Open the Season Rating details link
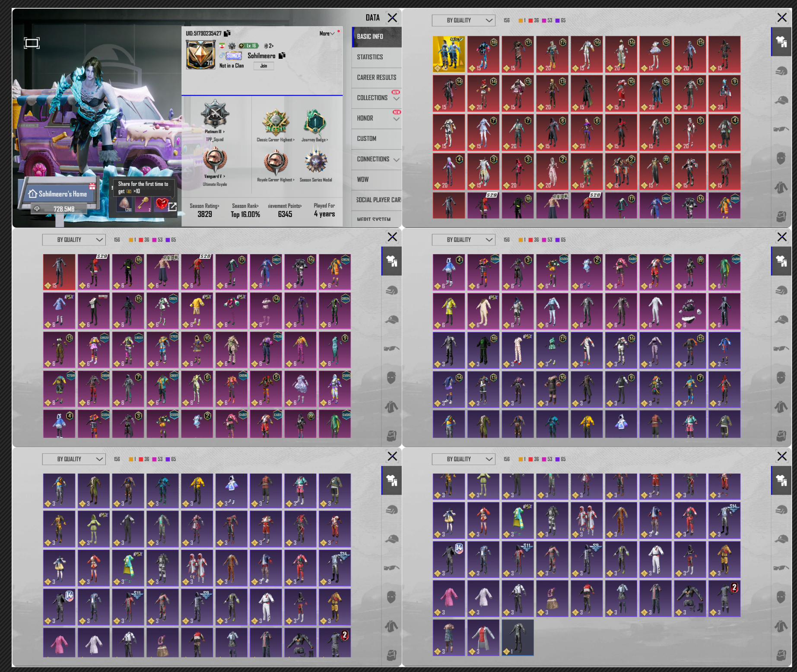797x672 pixels. tap(204, 206)
